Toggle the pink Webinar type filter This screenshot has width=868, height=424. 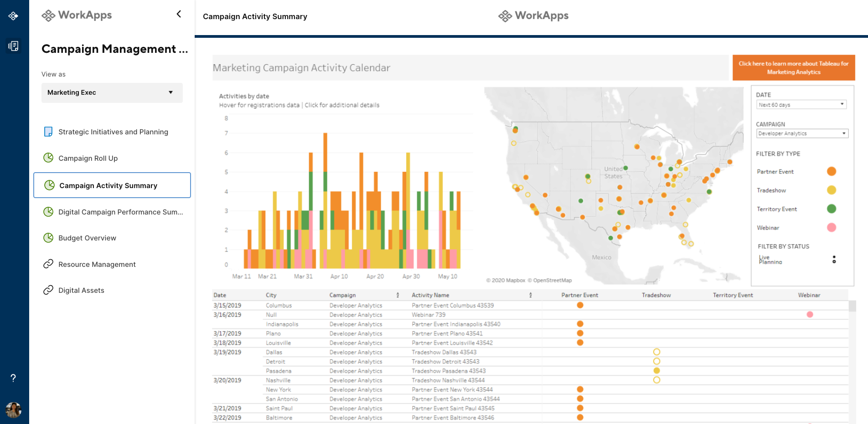[x=832, y=227]
